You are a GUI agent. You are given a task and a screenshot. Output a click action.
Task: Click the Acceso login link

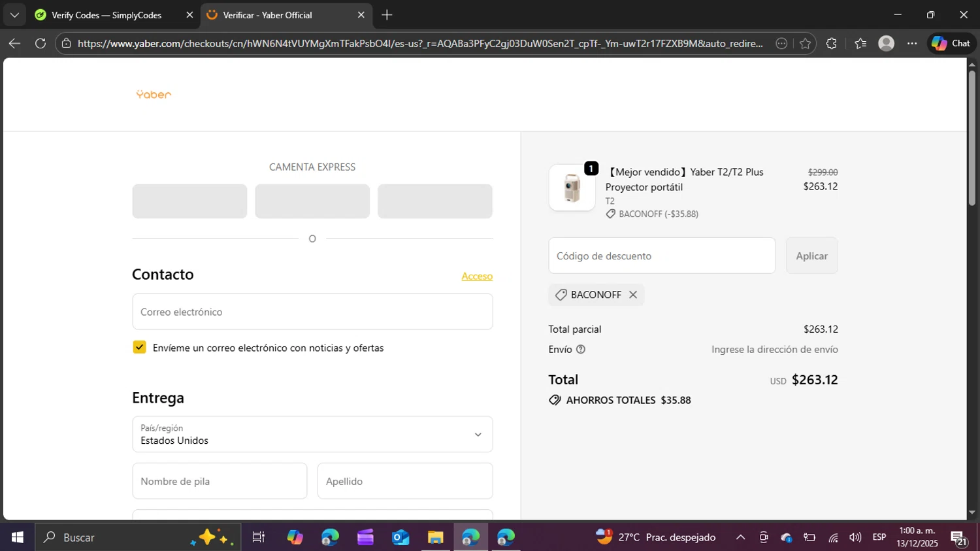pos(477,276)
